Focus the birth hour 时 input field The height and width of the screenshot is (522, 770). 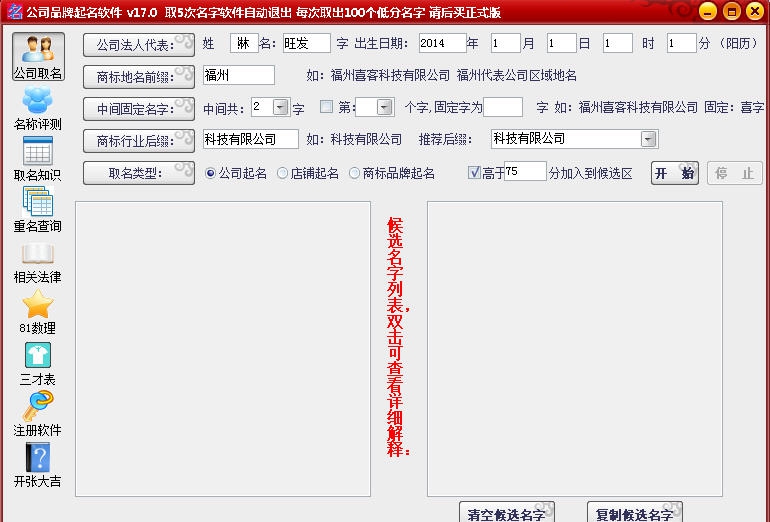618,43
